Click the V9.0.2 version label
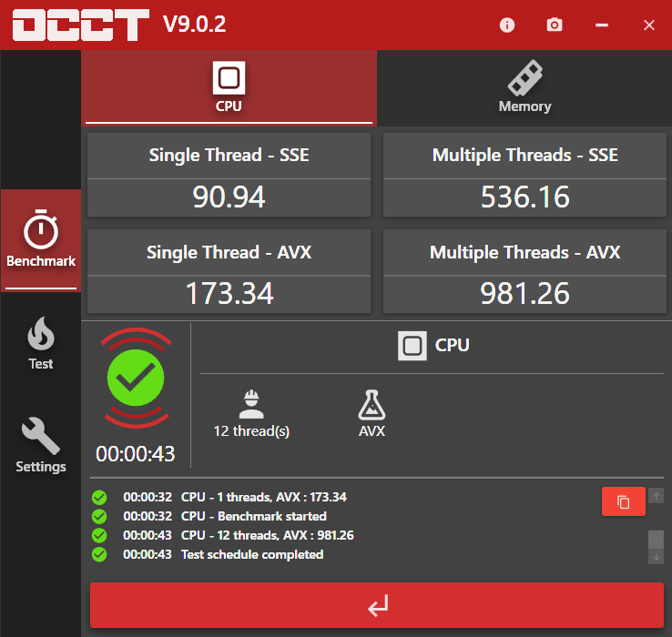The image size is (672, 637). click(x=194, y=25)
